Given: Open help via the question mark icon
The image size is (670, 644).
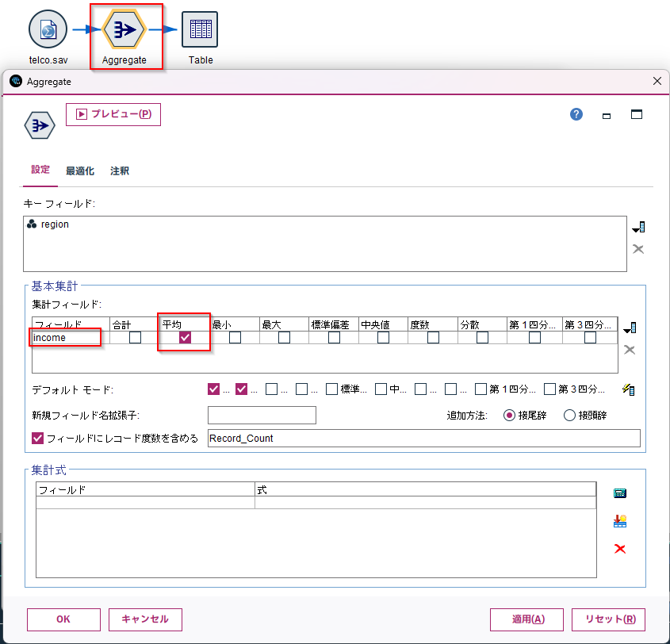Looking at the screenshot, I should (576, 114).
